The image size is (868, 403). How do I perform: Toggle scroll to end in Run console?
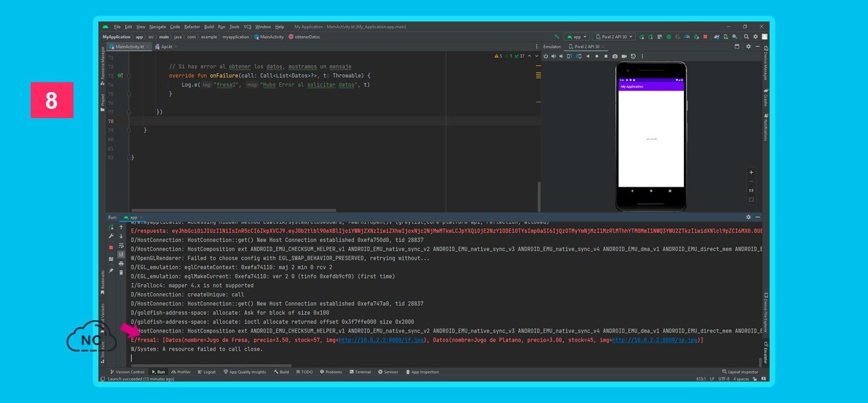tap(121, 254)
